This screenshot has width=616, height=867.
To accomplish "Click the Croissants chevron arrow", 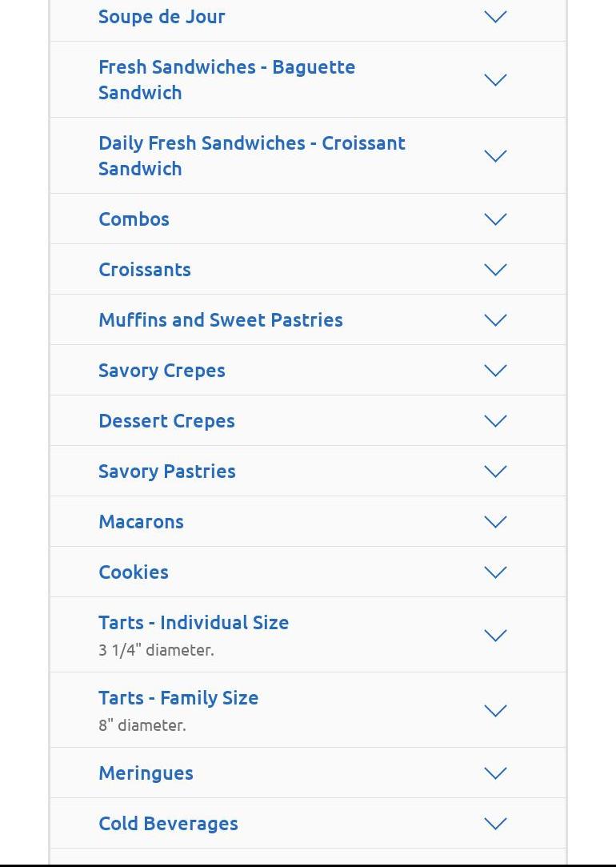I will coord(496,270).
